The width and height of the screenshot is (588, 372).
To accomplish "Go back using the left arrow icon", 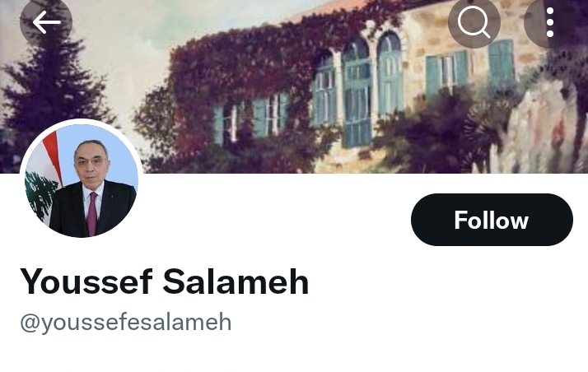I will 46,22.
